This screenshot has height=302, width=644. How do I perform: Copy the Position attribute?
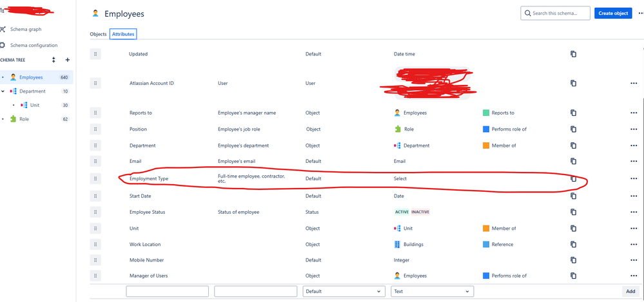click(x=573, y=129)
